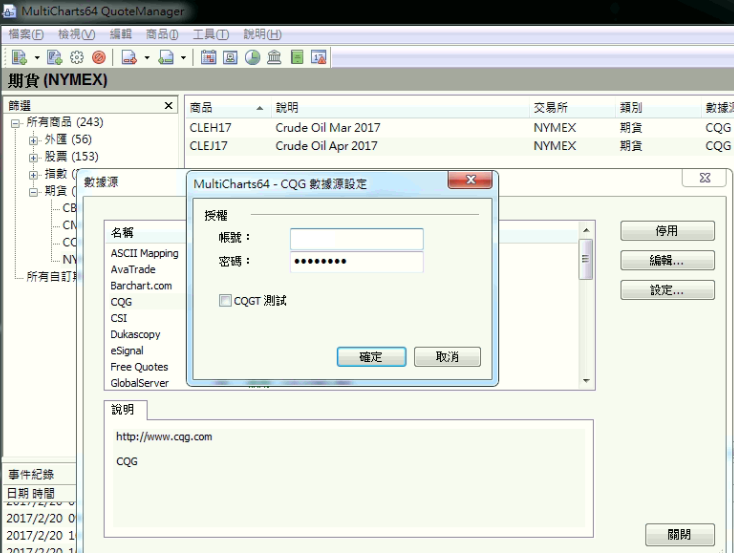Screen dimensions: 734x553
Task: Click the Add Symbol toolbar icon
Action: coord(19,58)
